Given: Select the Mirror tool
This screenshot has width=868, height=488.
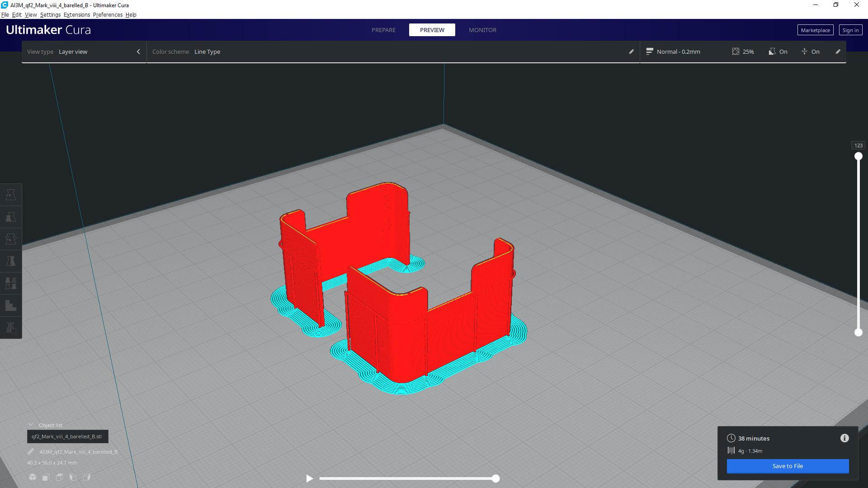Looking at the screenshot, I should 11,261.
